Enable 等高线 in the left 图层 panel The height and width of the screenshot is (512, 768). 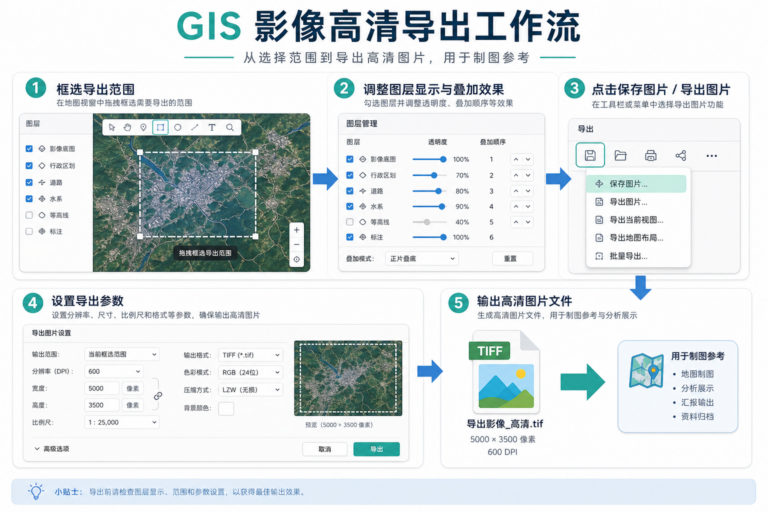tap(29, 215)
